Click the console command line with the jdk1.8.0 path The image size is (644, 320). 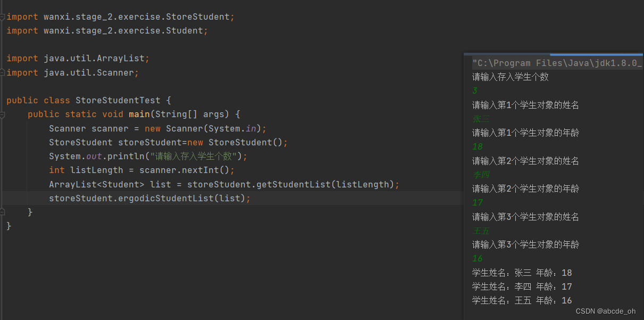click(x=557, y=63)
